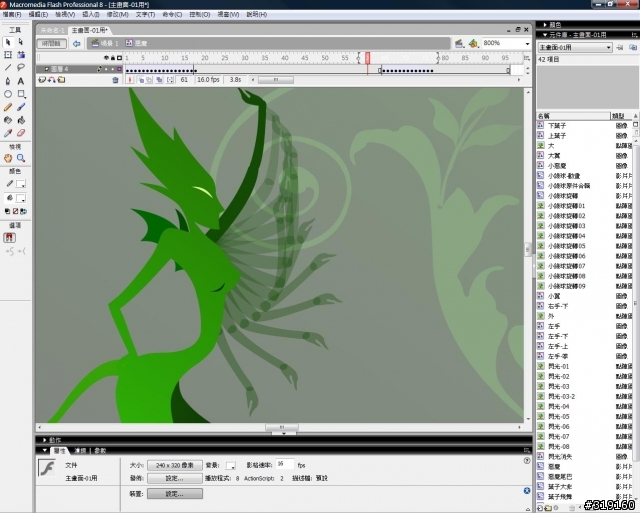Image resolution: width=640 pixels, height=513 pixels.
Task: Click the 240 x 320 size button
Action: click(x=175, y=465)
